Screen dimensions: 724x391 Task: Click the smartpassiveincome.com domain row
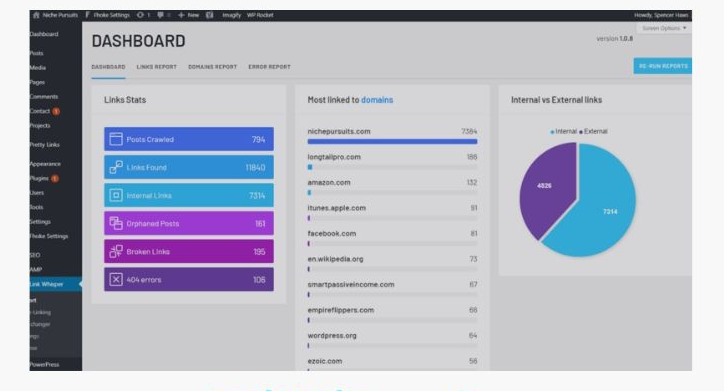(x=392, y=289)
